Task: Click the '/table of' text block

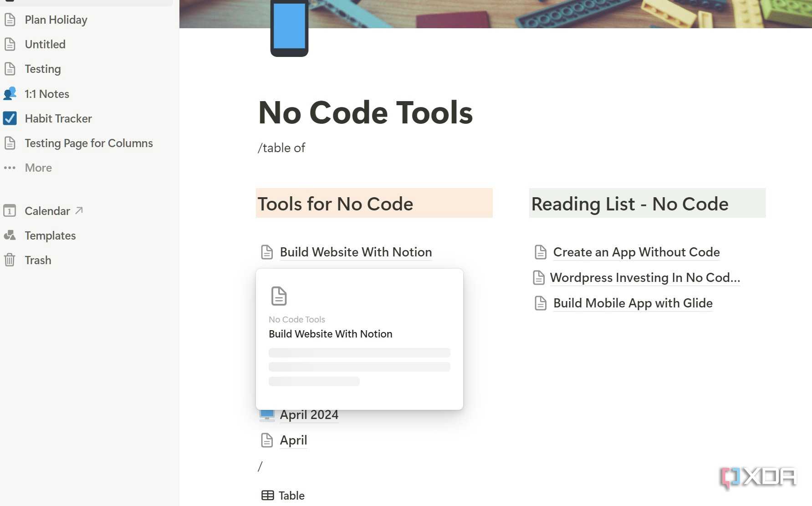Action: coord(281,148)
